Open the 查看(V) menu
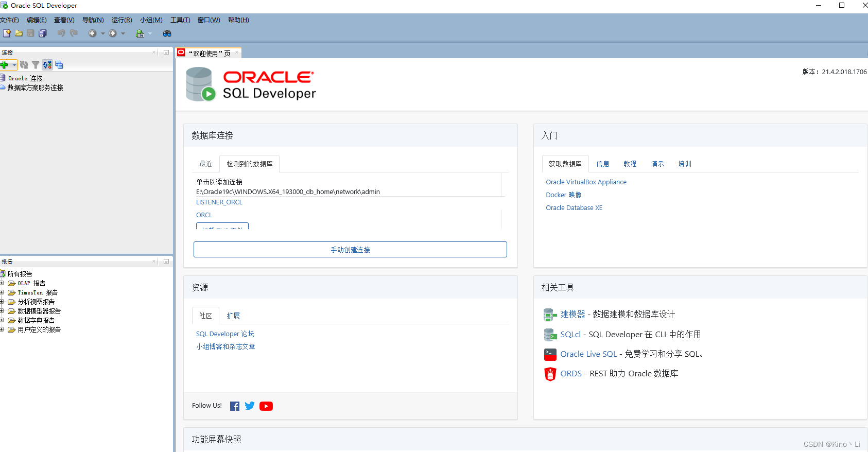 64,20
